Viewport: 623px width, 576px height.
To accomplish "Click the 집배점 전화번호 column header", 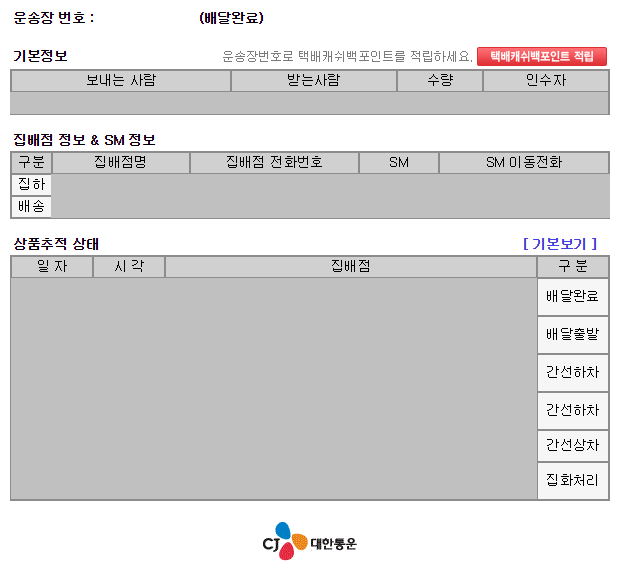I will [274, 162].
